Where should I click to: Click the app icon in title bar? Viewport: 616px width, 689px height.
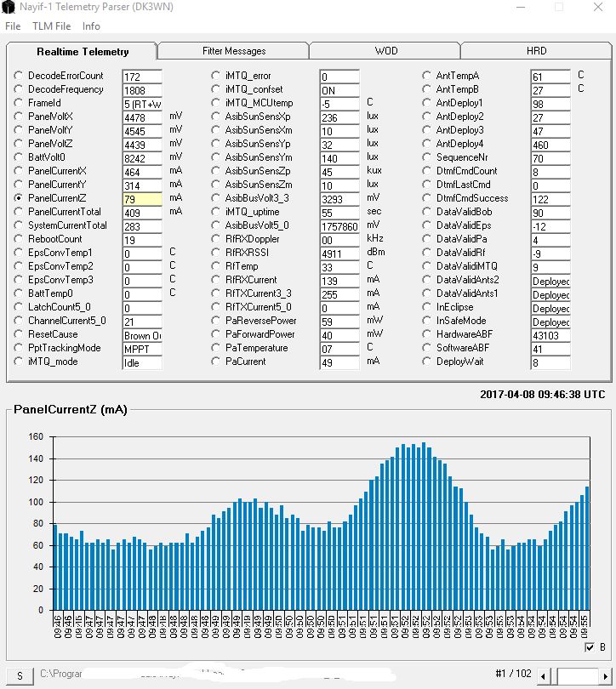click(x=9, y=7)
